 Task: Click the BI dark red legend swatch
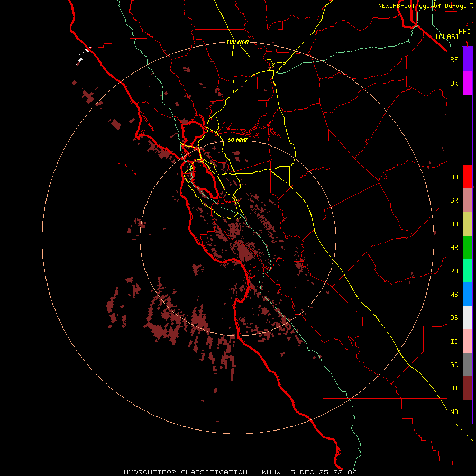click(x=467, y=388)
